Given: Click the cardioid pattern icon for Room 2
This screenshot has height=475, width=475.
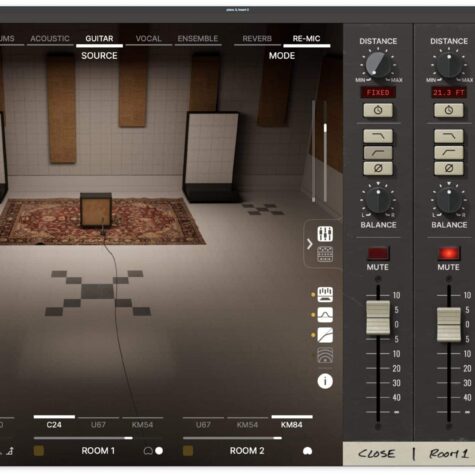Looking at the screenshot, I should coord(307,451).
